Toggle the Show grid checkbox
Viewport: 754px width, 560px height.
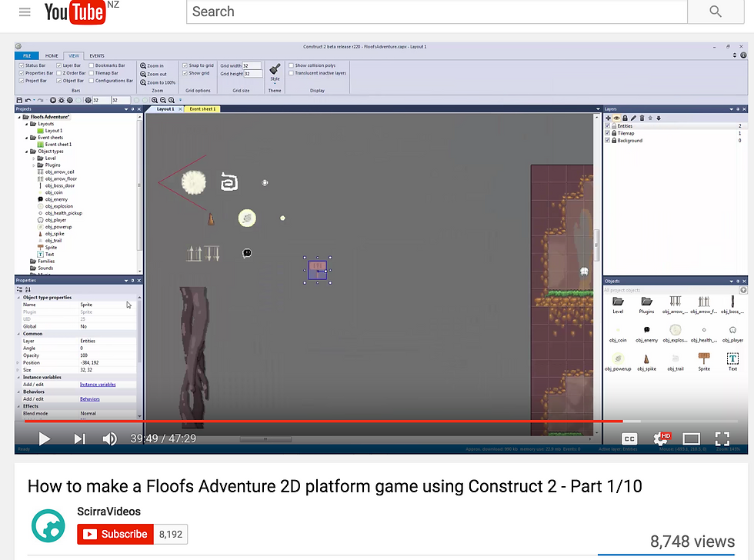click(x=185, y=73)
